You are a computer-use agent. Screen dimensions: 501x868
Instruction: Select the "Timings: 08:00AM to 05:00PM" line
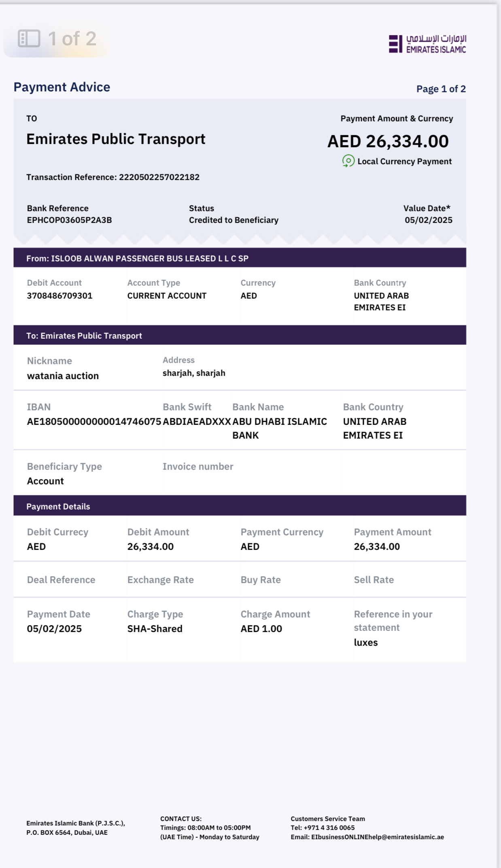tap(206, 828)
